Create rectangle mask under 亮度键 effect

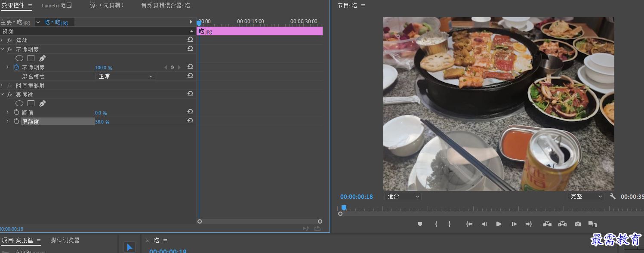pos(31,103)
